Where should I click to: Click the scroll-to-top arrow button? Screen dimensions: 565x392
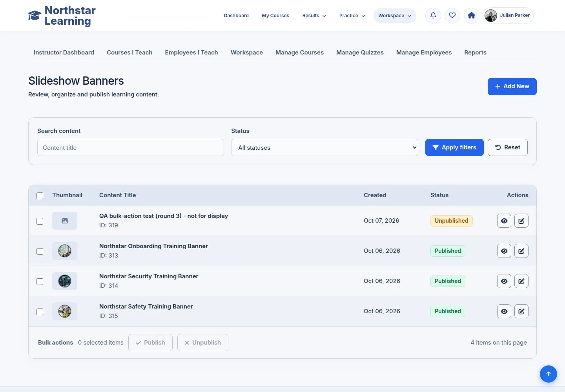click(x=549, y=374)
